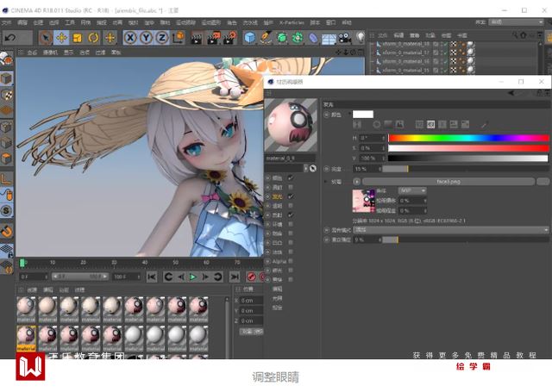This screenshot has width=552, height=392.
Task: Expand the 纹理 texture section triangle
Action: (x=326, y=182)
